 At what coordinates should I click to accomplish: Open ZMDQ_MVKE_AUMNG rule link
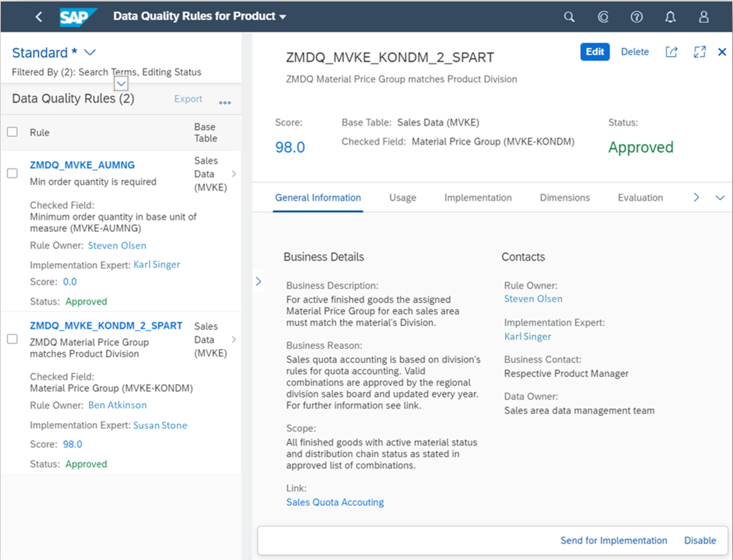[x=82, y=165]
